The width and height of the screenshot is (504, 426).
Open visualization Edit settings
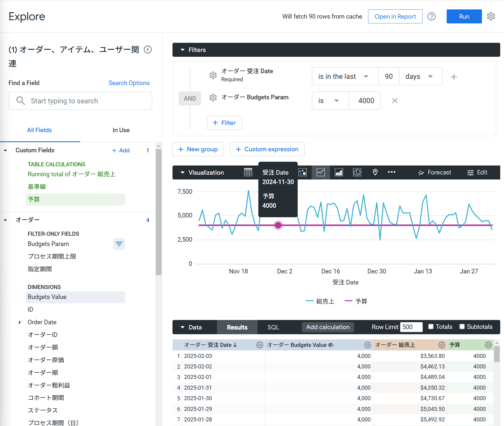point(477,172)
